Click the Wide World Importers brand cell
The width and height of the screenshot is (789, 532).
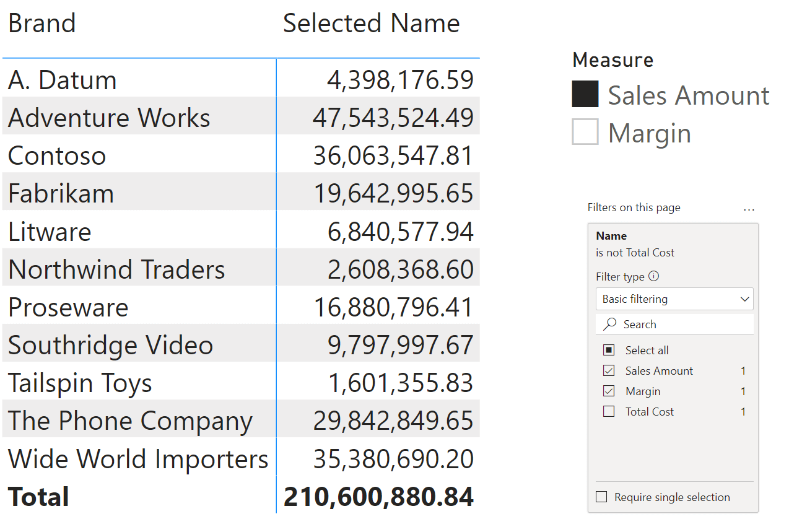tap(138, 458)
